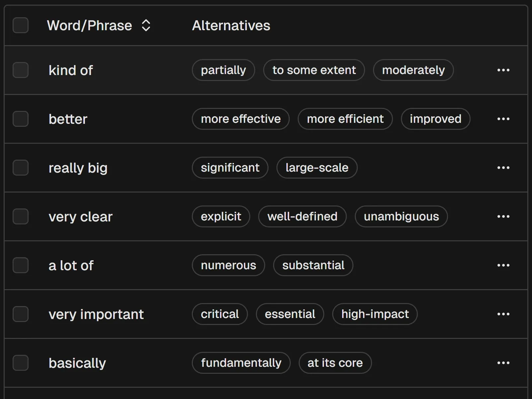Select the "at its core" alternative chip
The width and height of the screenshot is (532, 399).
(335, 363)
